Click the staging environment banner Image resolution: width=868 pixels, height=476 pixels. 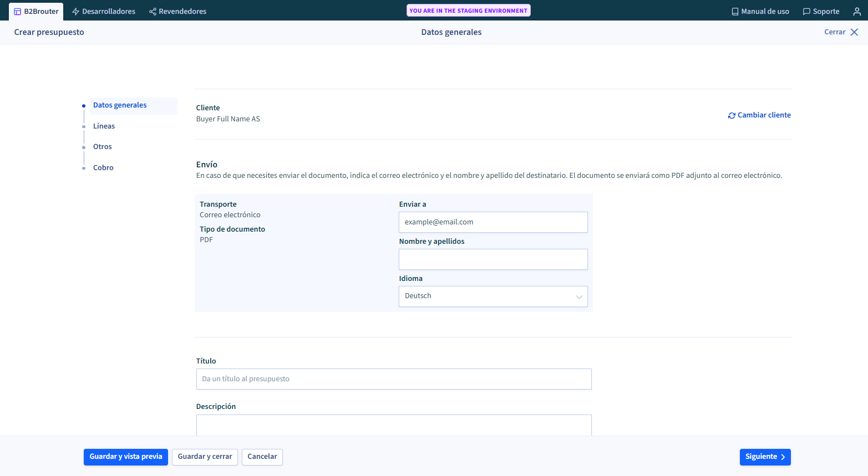pyautogui.click(x=468, y=10)
